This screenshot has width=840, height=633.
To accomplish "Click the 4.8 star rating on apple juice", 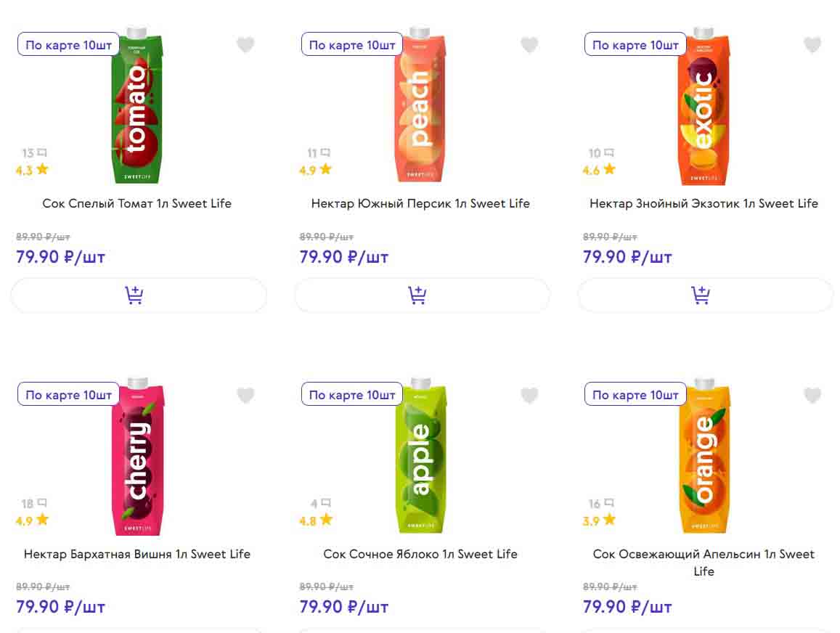I will click(316, 520).
